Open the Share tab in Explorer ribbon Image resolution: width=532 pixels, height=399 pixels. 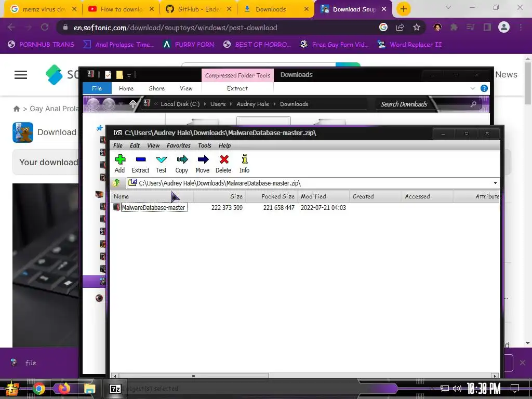click(x=157, y=88)
